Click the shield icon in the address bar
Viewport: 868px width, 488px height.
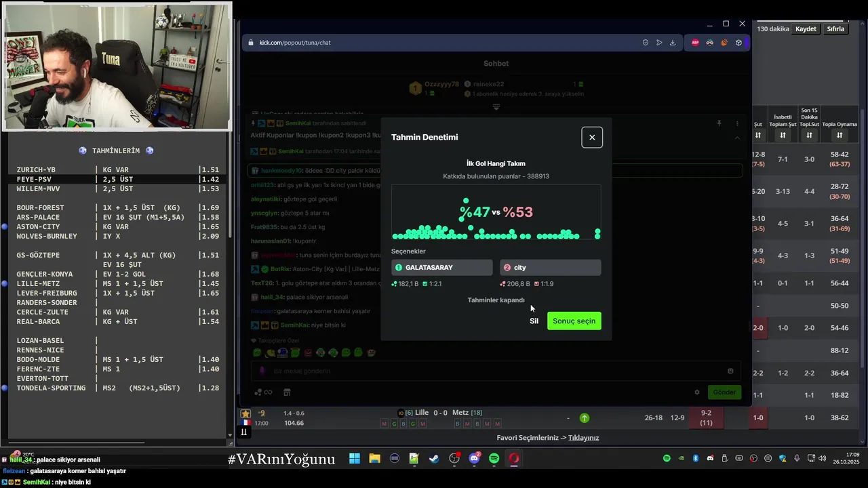pyautogui.click(x=645, y=43)
